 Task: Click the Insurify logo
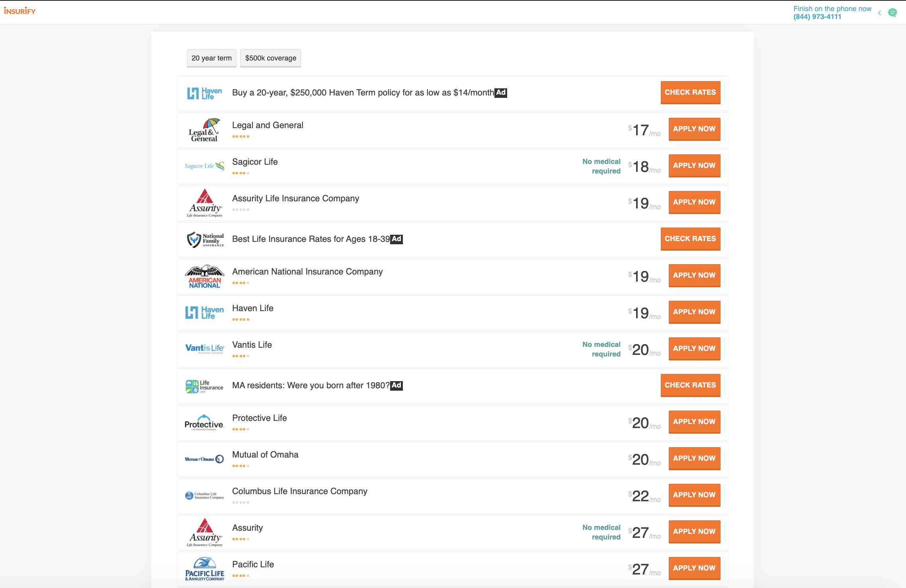coord(20,11)
